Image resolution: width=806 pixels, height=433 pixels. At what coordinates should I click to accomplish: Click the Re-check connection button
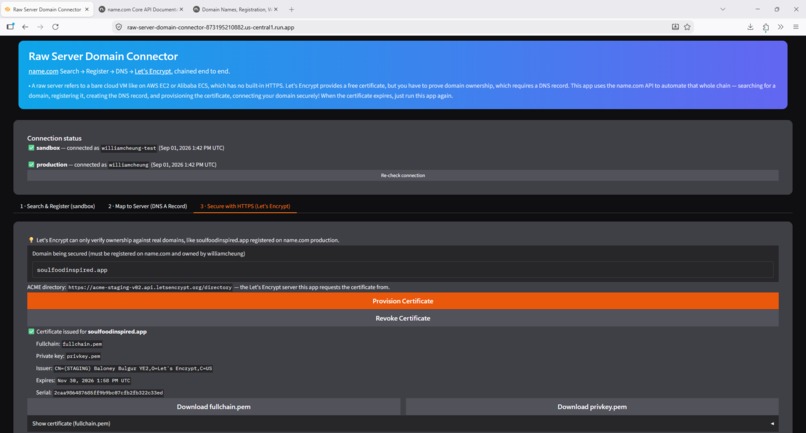[402, 175]
